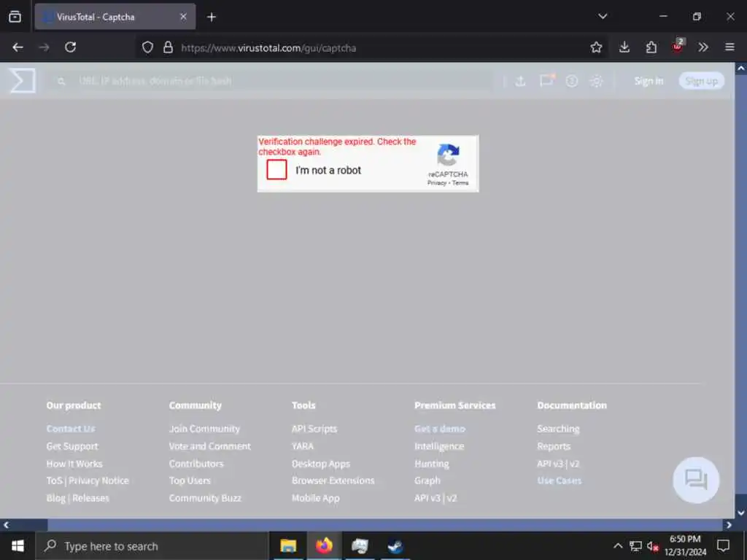Open the Firefox downloads icon
747x560 pixels.
coord(624,47)
